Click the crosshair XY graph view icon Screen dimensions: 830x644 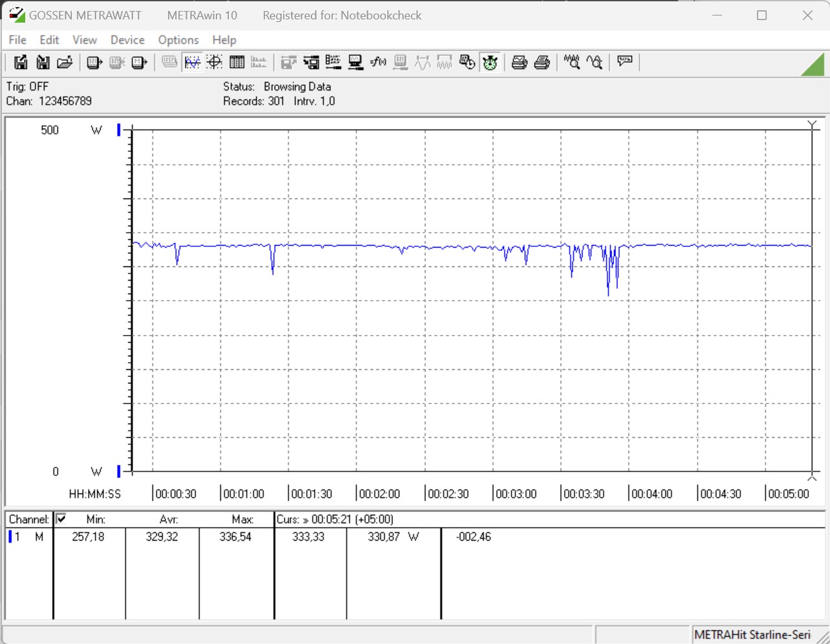(215, 62)
